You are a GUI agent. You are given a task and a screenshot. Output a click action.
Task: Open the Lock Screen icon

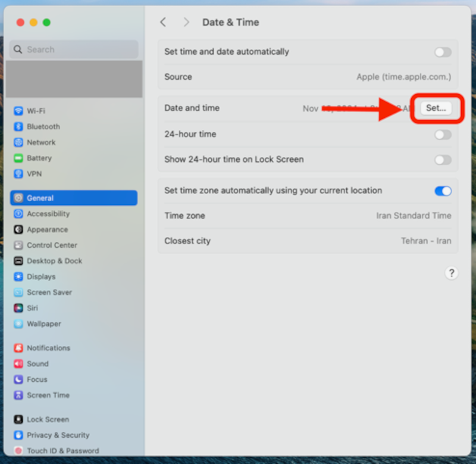[x=18, y=419]
